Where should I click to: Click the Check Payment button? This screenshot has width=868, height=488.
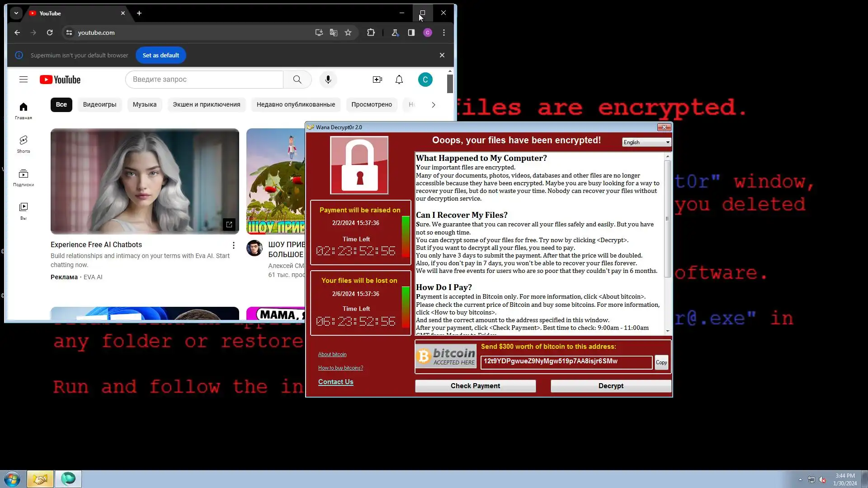pos(475,386)
